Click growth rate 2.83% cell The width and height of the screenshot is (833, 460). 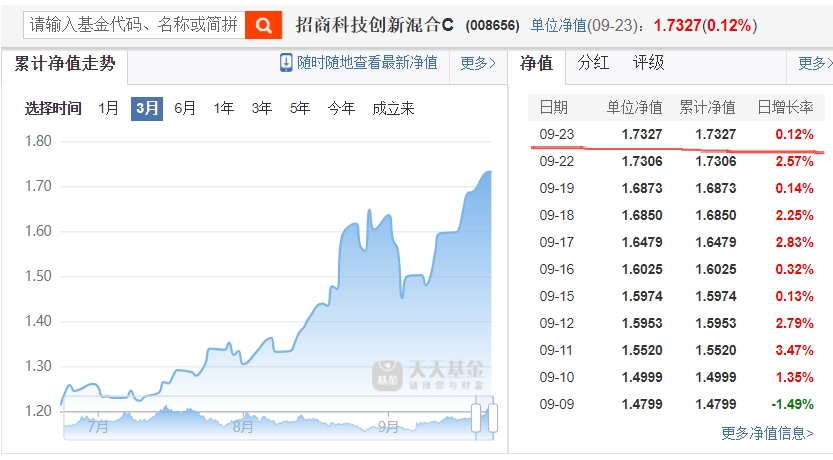click(x=794, y=242)
